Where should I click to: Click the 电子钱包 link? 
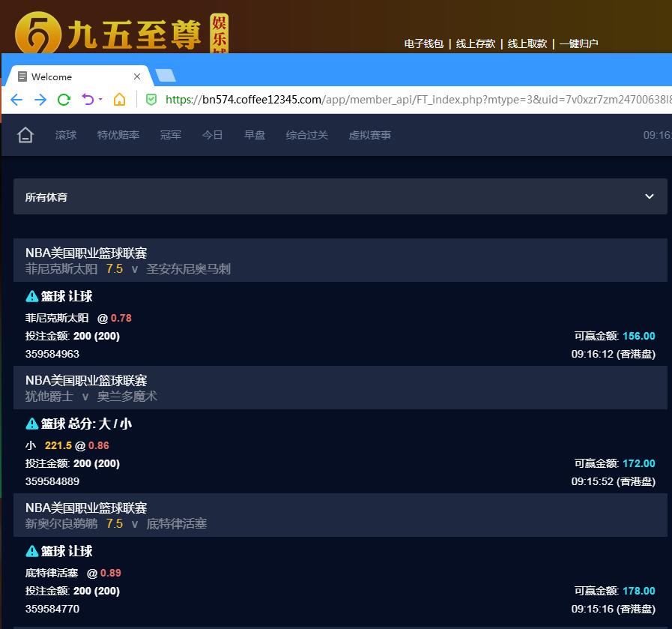tap(424, 44)
